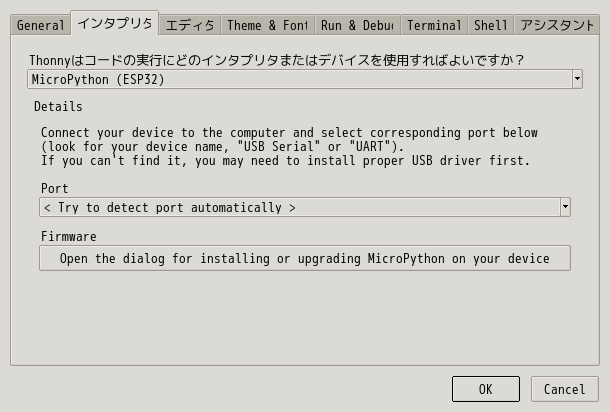
Task: Click the Firmware label text
Action: point(68,237)
